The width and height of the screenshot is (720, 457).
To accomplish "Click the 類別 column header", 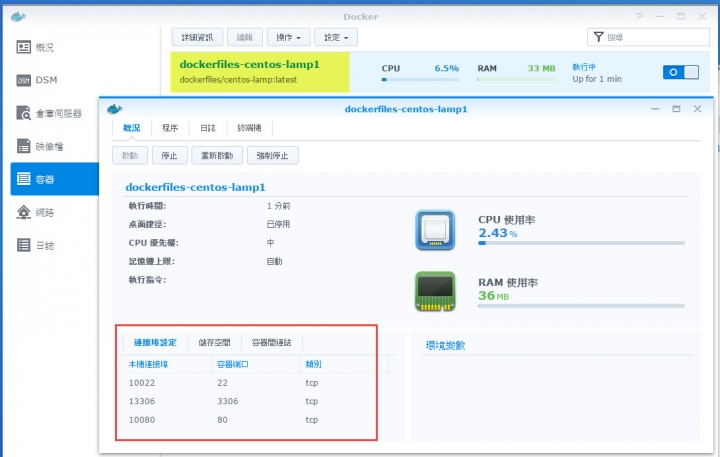I will [314, 364].
